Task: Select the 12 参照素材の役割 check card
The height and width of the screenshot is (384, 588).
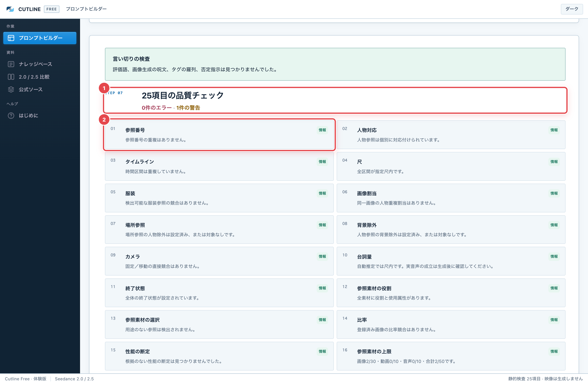Action: click(451, 293)
